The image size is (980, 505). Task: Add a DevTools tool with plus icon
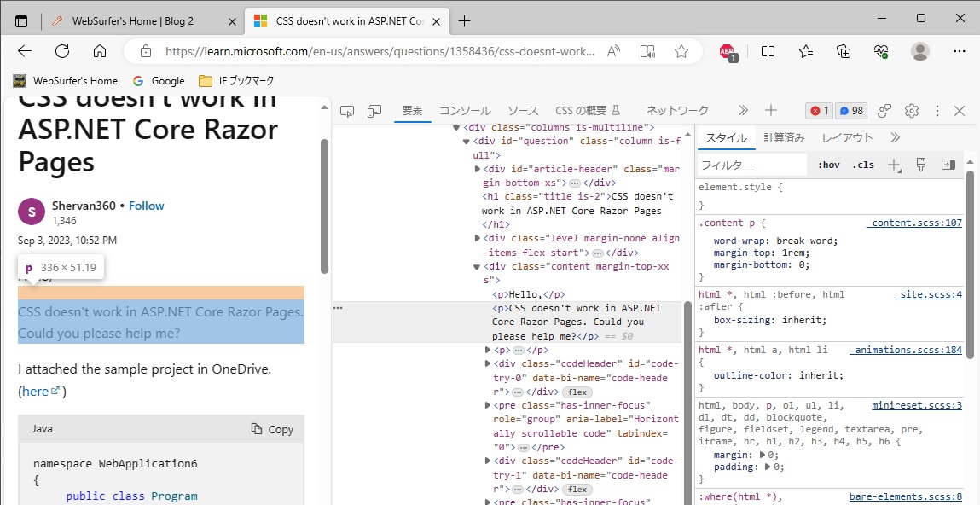(x=771, y=111)
